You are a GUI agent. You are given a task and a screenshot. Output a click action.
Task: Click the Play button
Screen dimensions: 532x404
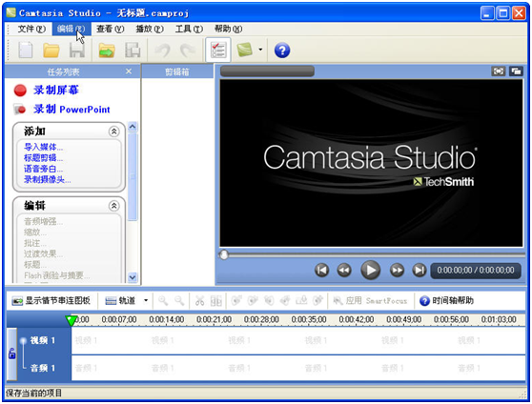[370, 270]
